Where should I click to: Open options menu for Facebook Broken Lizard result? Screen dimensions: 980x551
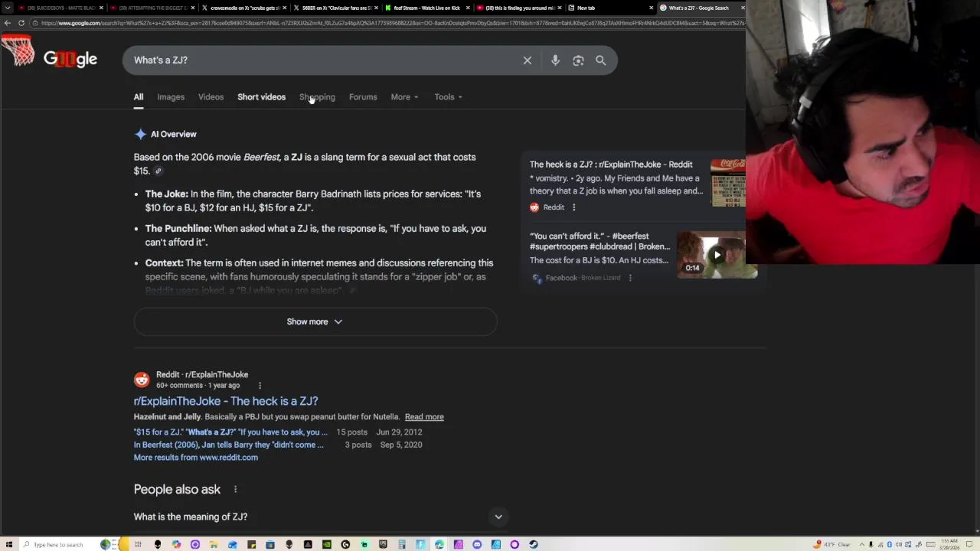630,278
